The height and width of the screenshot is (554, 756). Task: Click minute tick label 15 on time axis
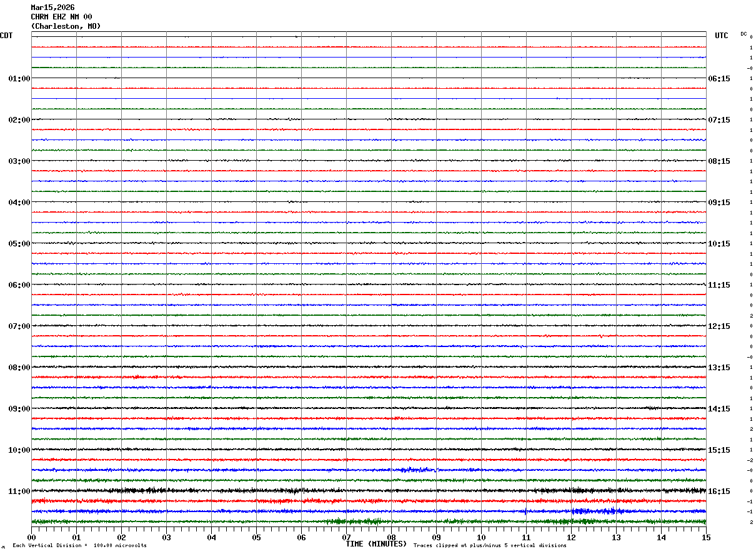tap(706, 537)
